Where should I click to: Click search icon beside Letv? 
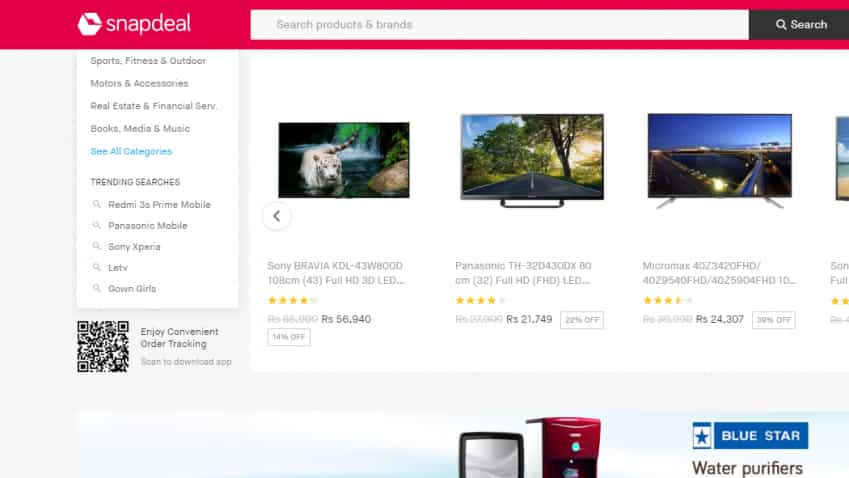coord(96,267)
